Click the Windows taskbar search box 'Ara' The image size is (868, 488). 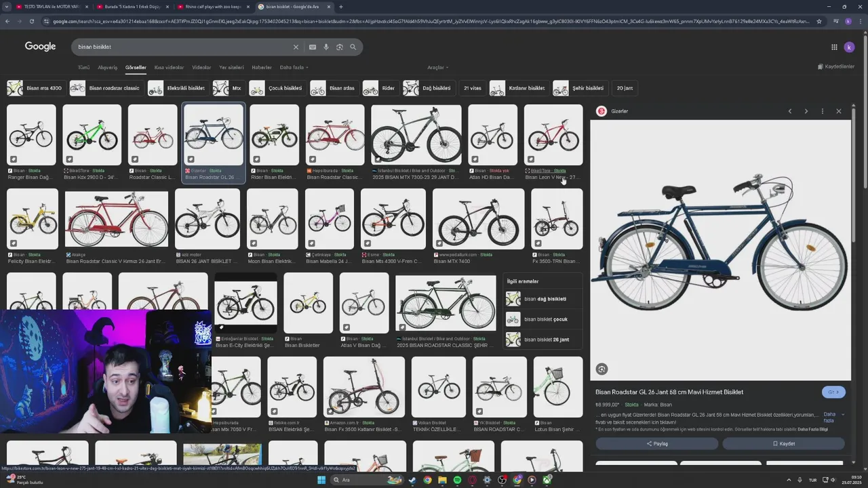pyautogui.click(x=367, y=480)
